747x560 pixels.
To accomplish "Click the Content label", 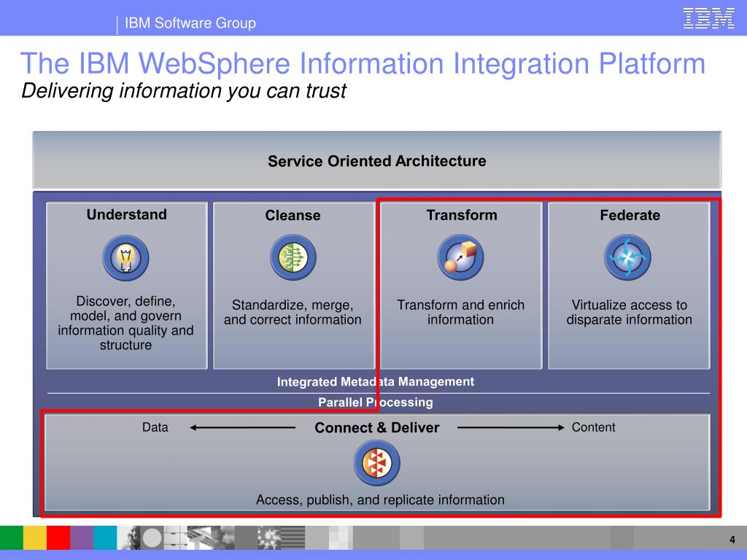I will pos(594,427).
